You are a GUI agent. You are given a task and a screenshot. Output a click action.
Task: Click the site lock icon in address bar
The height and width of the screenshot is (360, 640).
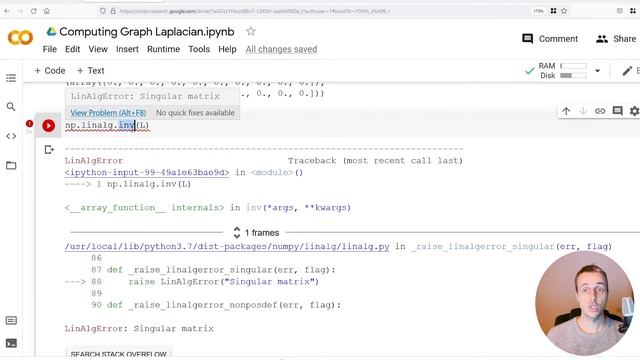tap(113, 11)
